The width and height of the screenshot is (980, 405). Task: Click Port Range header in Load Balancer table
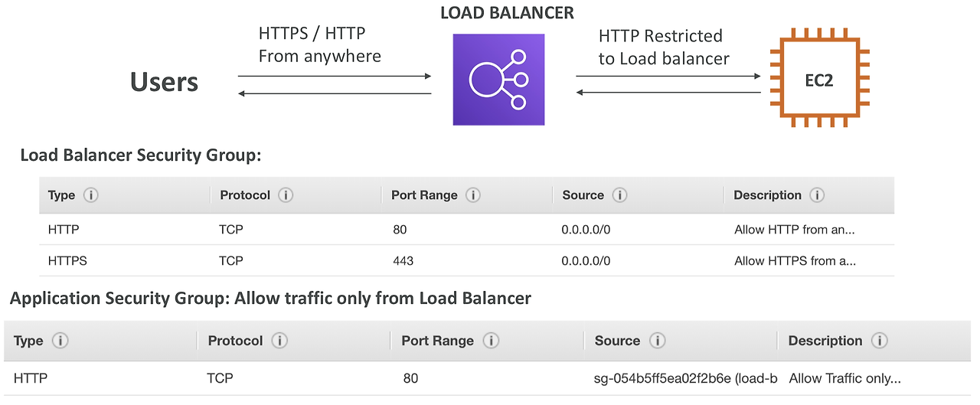tap(424, 195)
